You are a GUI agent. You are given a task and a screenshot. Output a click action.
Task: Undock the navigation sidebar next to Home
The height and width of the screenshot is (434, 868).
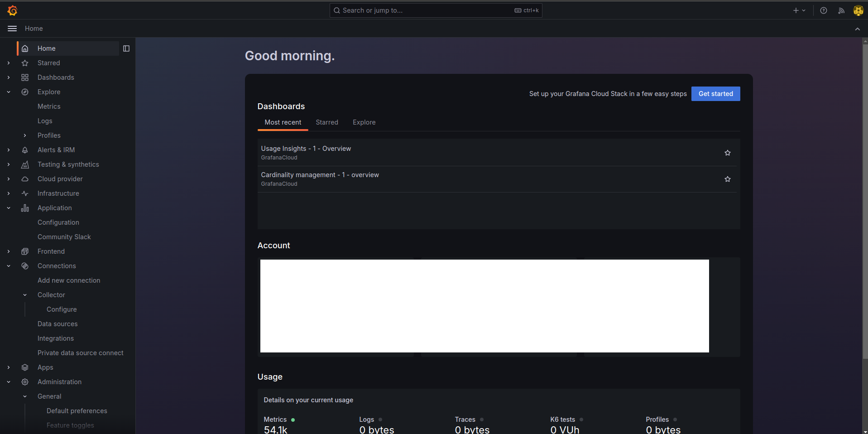(126, 48)
